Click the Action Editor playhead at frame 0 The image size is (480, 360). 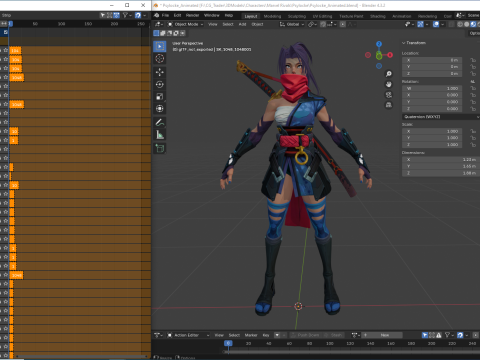(x=228, y=343)
